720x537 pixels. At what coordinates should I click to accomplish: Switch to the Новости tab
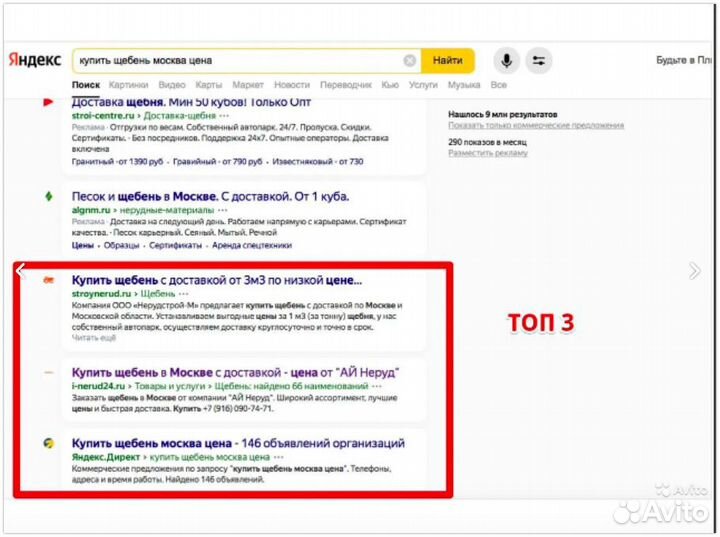pos(292,85)
